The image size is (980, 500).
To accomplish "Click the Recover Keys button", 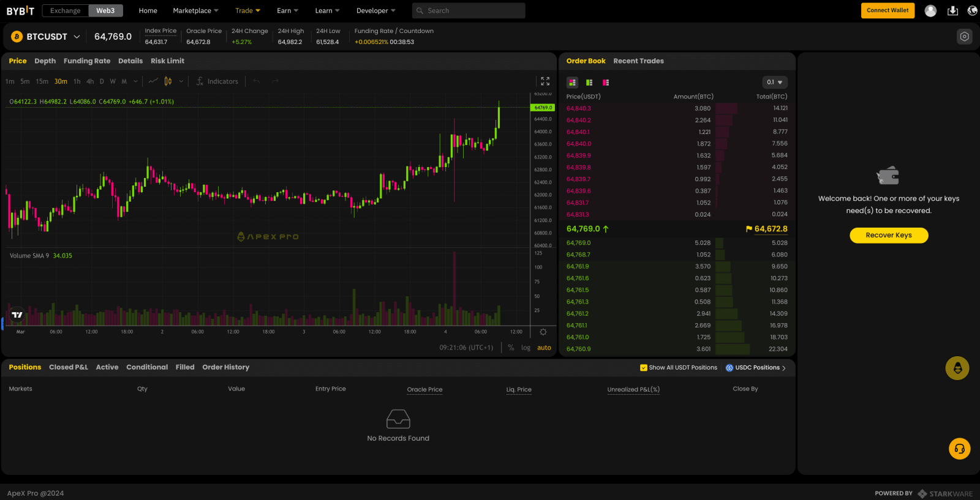I will (889, 235).
